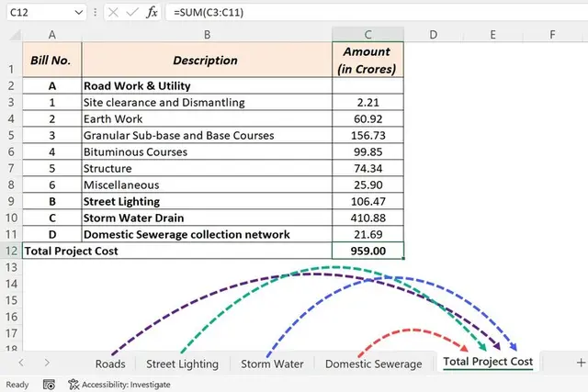588x392 pixels.
Task: Select all cells with corner triangle
Action: pyautogui.click(x=15, y=35)
